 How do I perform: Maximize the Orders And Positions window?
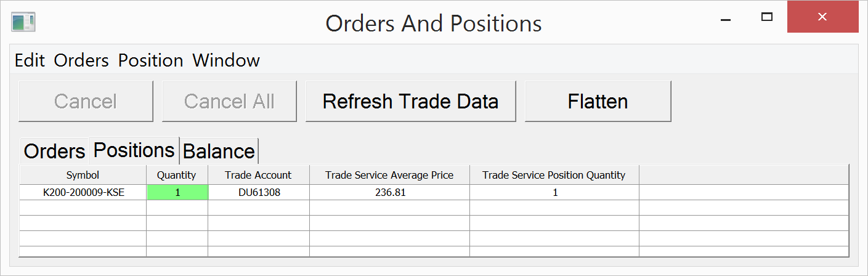tap(767, 17)
